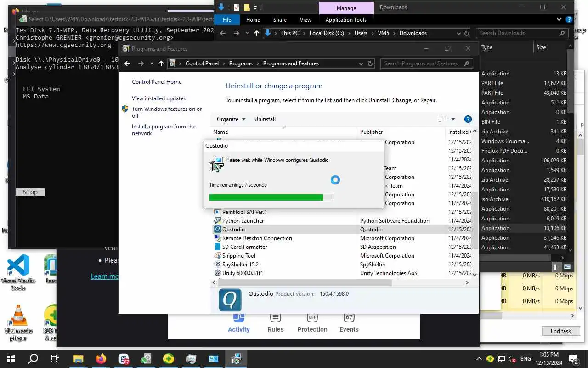Go back in Programs and Features window
The width and height of the screenshot is (588, 368).
tap(128, 63)
